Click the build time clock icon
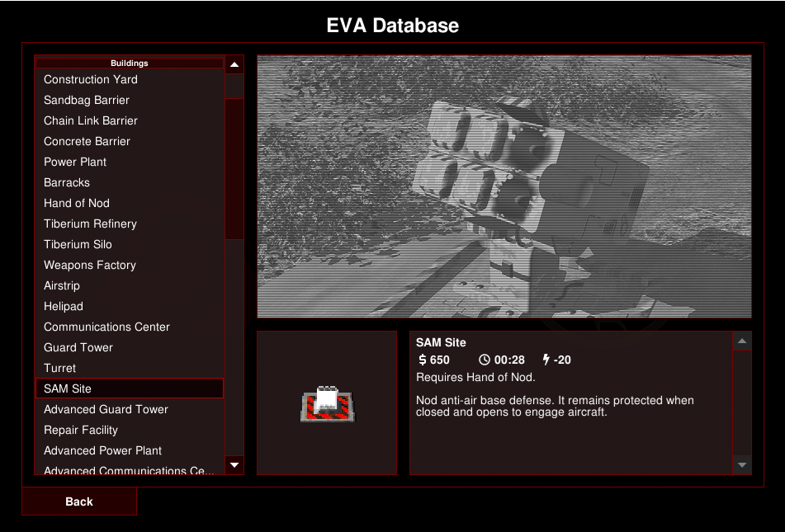The height and width of the screenshot is (532, 785). point(484,360)
